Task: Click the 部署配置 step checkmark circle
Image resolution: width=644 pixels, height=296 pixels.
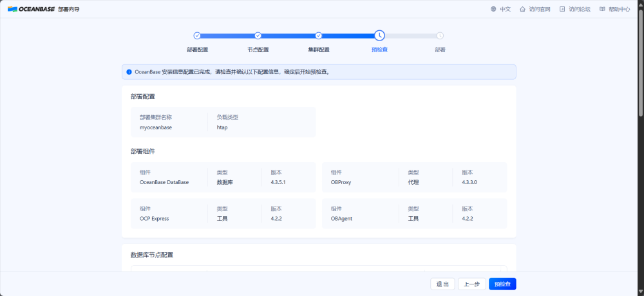Action: click(196, 36)
